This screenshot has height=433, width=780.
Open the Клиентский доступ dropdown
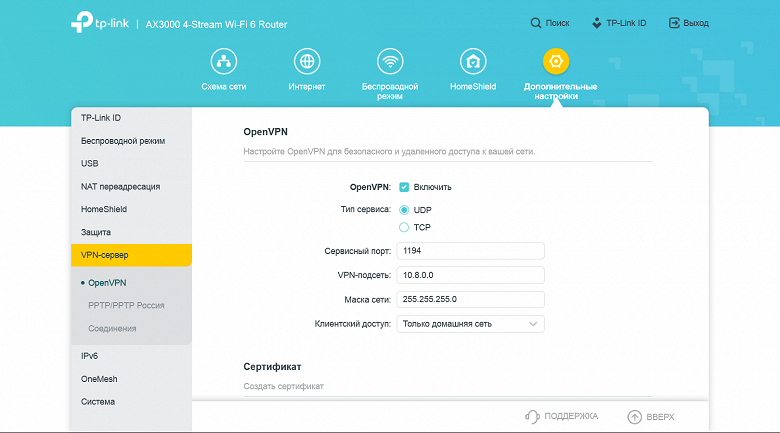(x=470, y=324)
